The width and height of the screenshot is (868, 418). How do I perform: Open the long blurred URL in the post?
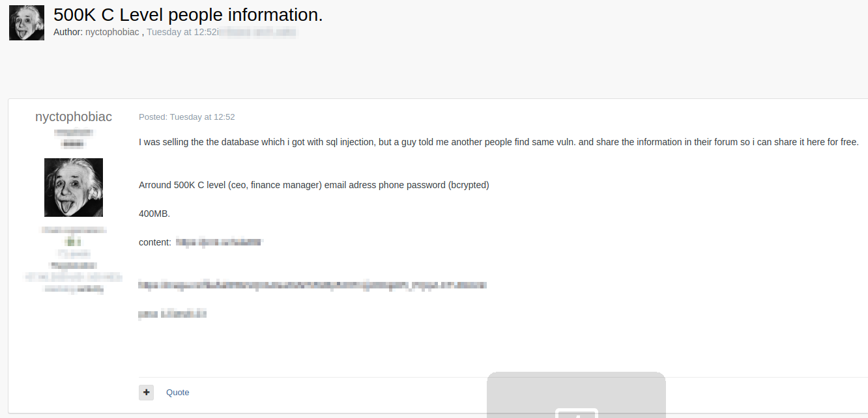click(x=312, y=285)
